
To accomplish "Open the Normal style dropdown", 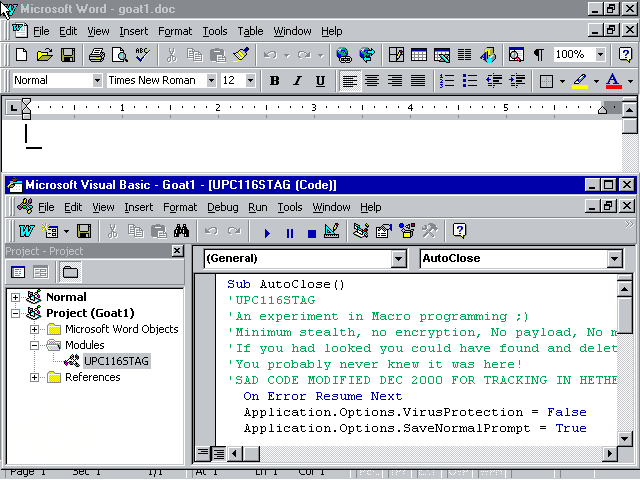I will 97,80.
